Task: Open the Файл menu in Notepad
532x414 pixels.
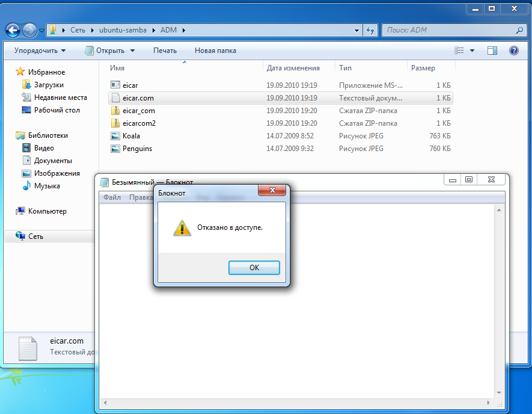Action: (112, 197)
